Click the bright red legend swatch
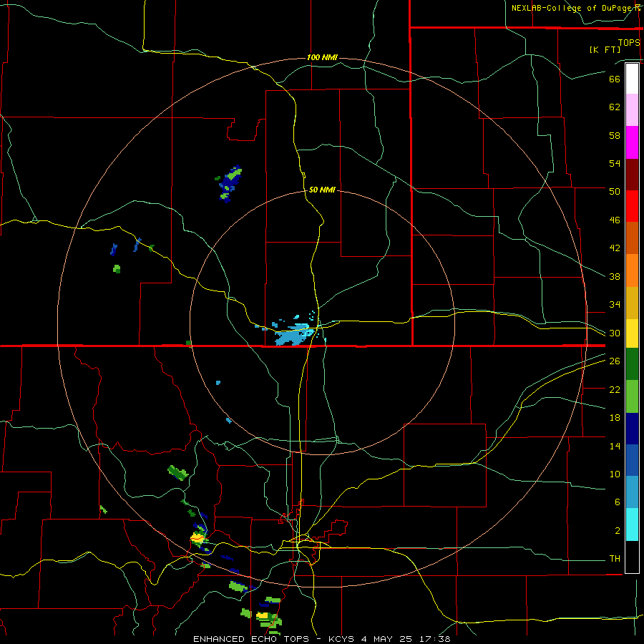644x644 pixels. tap(632, 206)
